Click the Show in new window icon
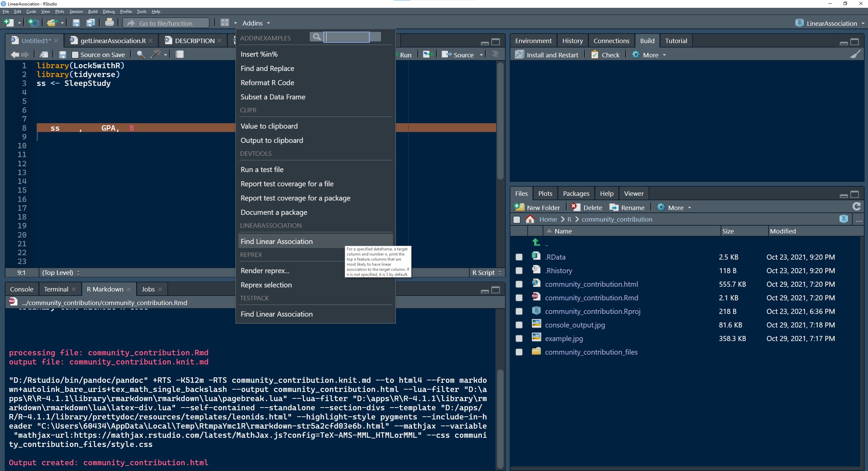868x471 pixels. (x=44, y=55)
